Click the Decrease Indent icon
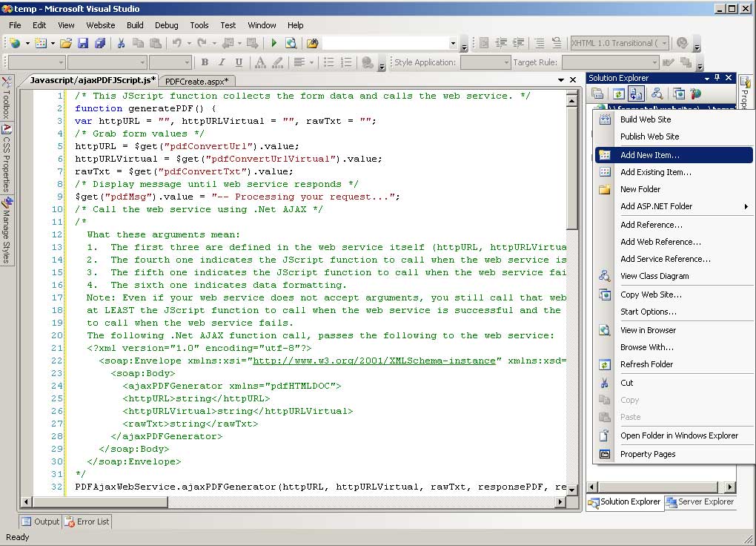 click(x=501, y=44)
